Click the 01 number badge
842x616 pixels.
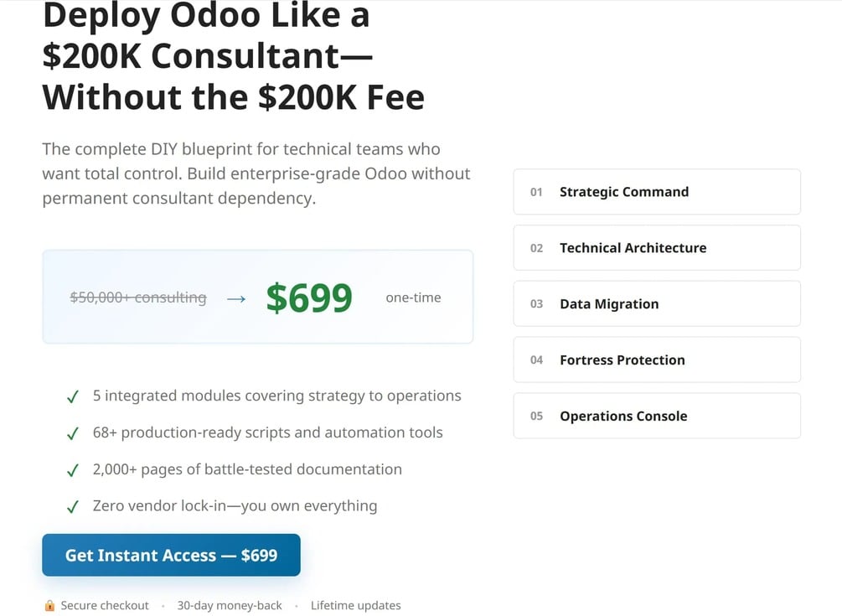(536, 192)
